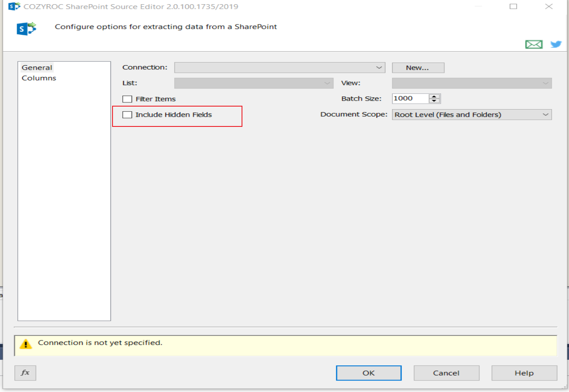This screenshot has height=392, width=569.
Task: Click the 'Batch Size:' label
Action: pos(361,99)
